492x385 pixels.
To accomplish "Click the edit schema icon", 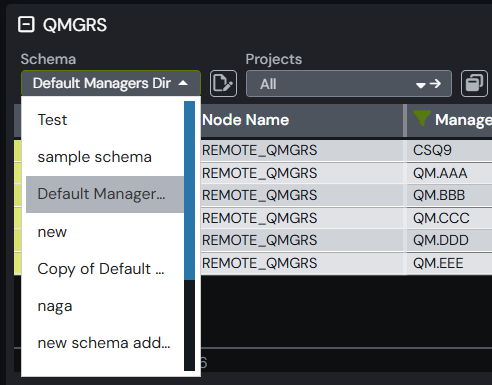I will pyautogui.click(x=223, y=83).
